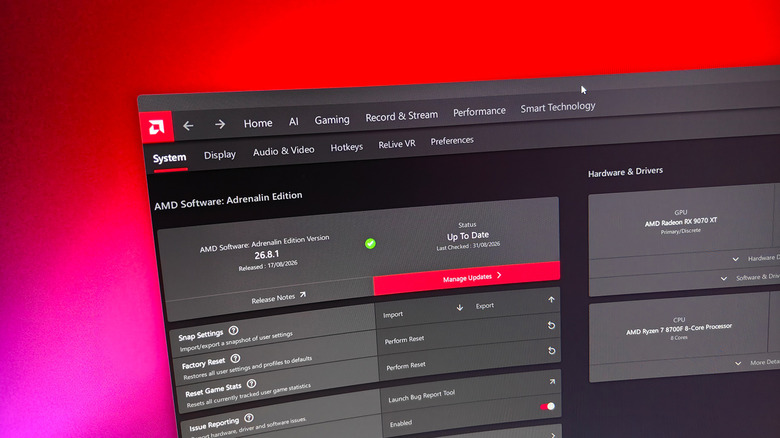Expand the CPU More Details chevron
The height and width of the screenshot is (438, 780).
pos(738,364)
